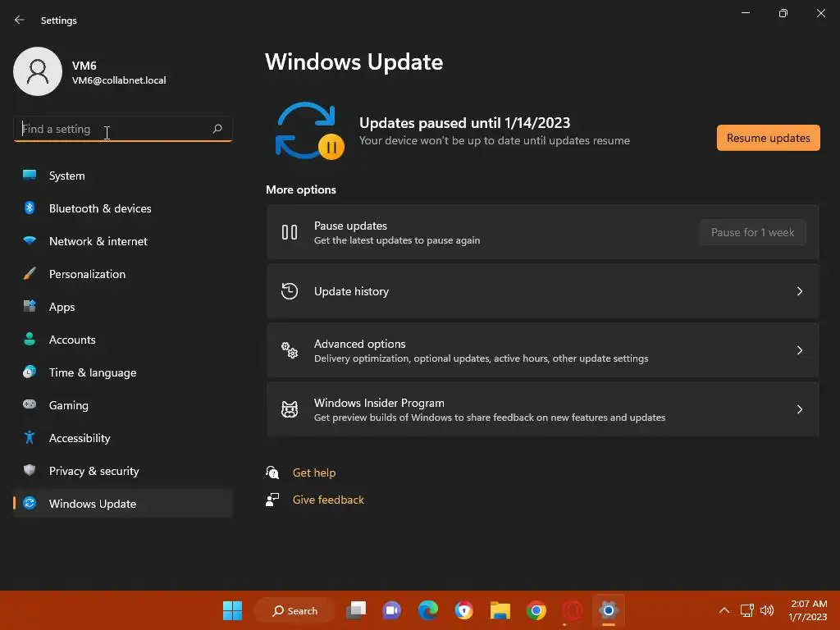Open Bluetooth & devices category
The height and width of the screenshot is (630, 840).
coord(123,208)
